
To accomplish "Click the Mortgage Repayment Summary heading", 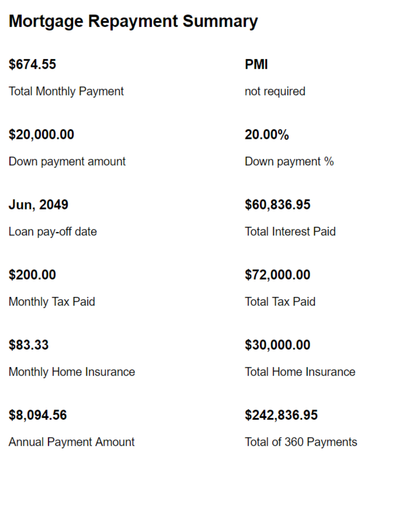I will point(133,22).
